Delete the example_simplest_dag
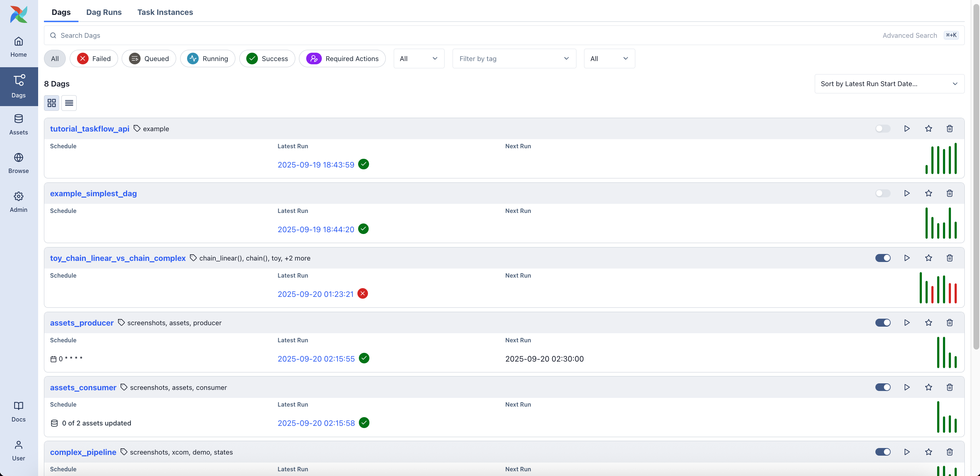Image resolution: width=980 pixels, height=476 pixels. click(x=949, y=193)
